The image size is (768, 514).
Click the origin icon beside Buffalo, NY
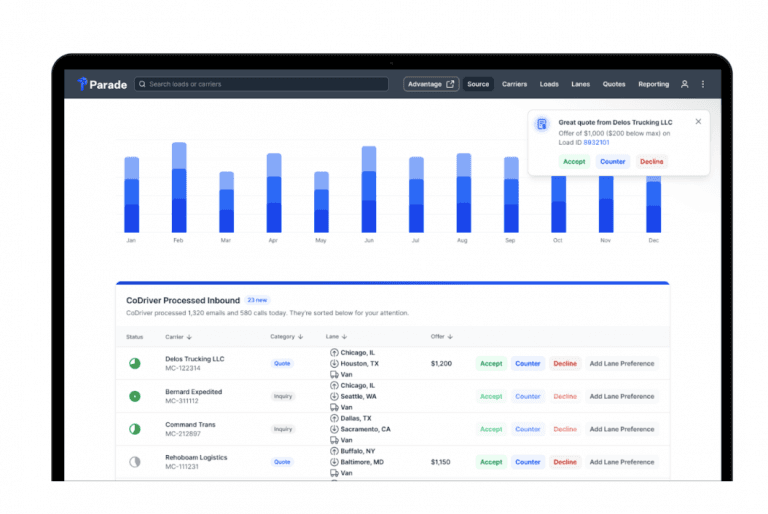point(334,451)
